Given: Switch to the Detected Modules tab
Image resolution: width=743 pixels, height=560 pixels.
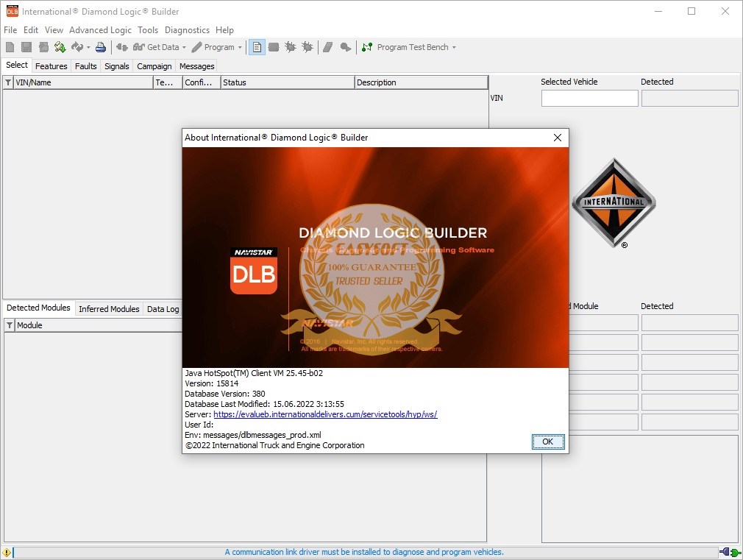Looking at the screenshot, I should point(38,308).
